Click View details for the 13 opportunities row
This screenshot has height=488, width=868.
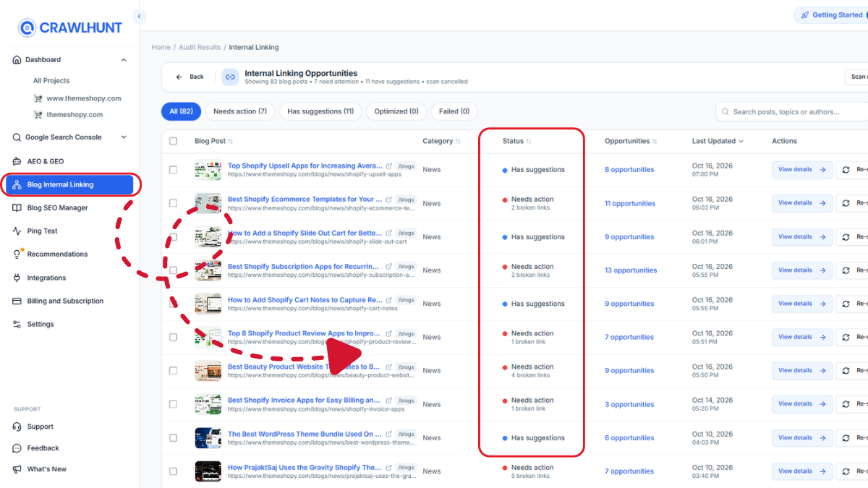(802, 270)
